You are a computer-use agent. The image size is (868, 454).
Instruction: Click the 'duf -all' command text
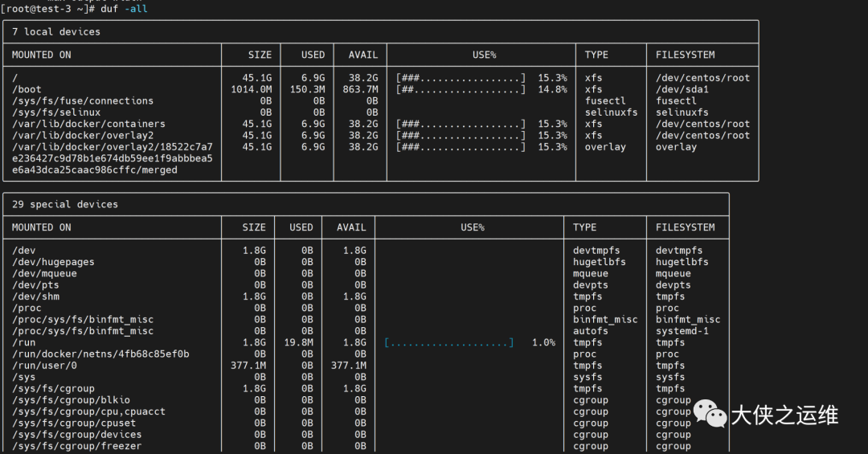[x=124, y=9]
